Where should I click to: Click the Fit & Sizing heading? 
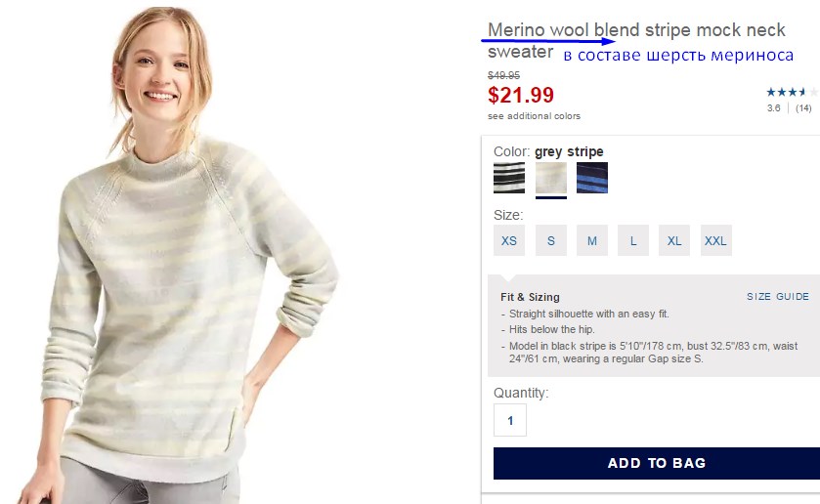pyautogui.click(x=530, y=297)
